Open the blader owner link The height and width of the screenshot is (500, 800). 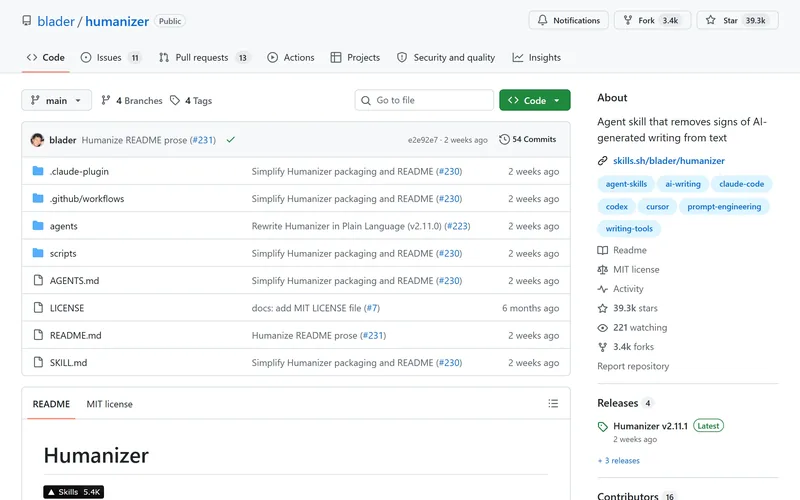coord(56,21)
